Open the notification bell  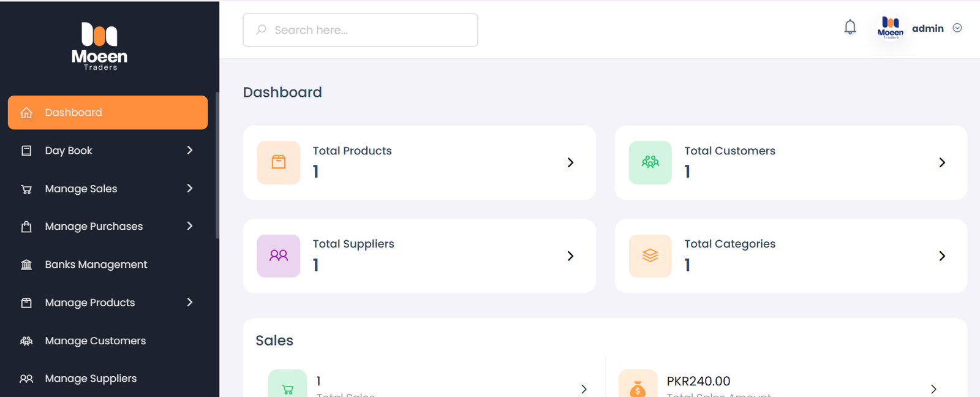pos(850,27)
